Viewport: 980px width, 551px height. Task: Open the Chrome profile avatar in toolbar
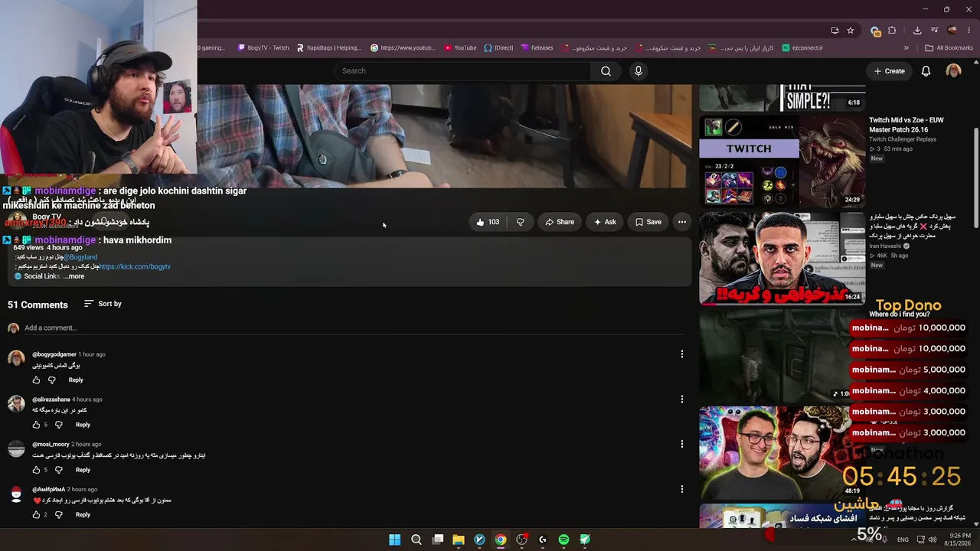pos(952,31)
